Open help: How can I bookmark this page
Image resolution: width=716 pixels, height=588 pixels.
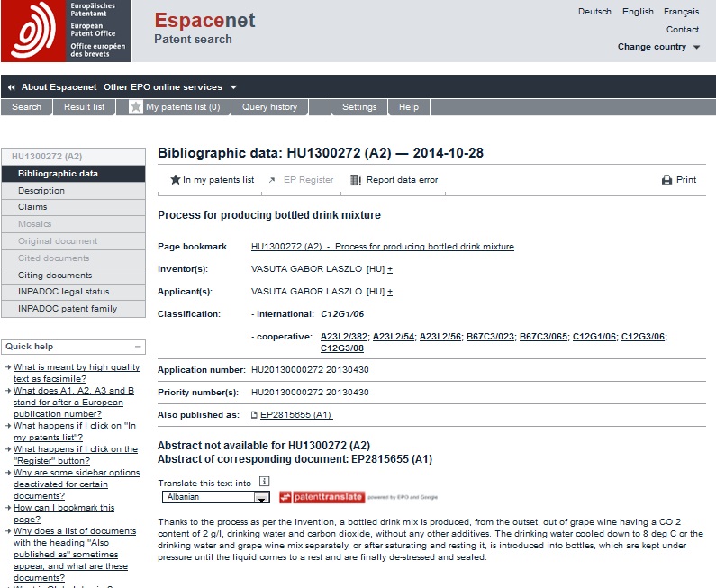tap(64, 513)
